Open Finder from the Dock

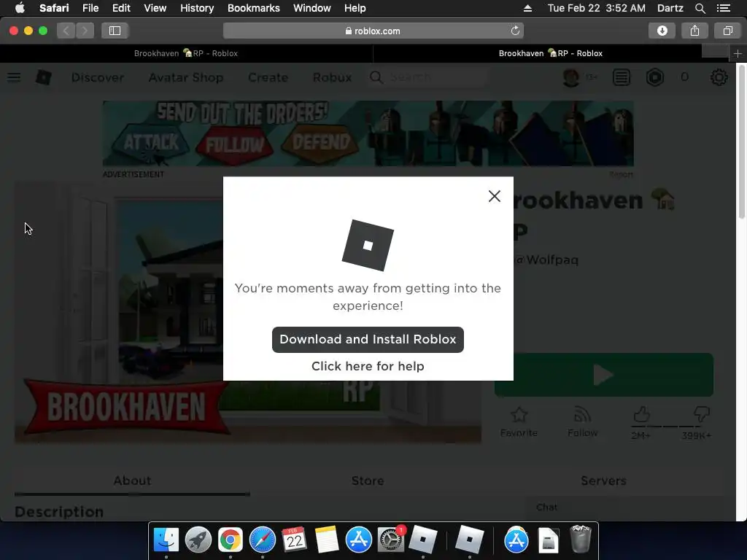coord(166,540)
